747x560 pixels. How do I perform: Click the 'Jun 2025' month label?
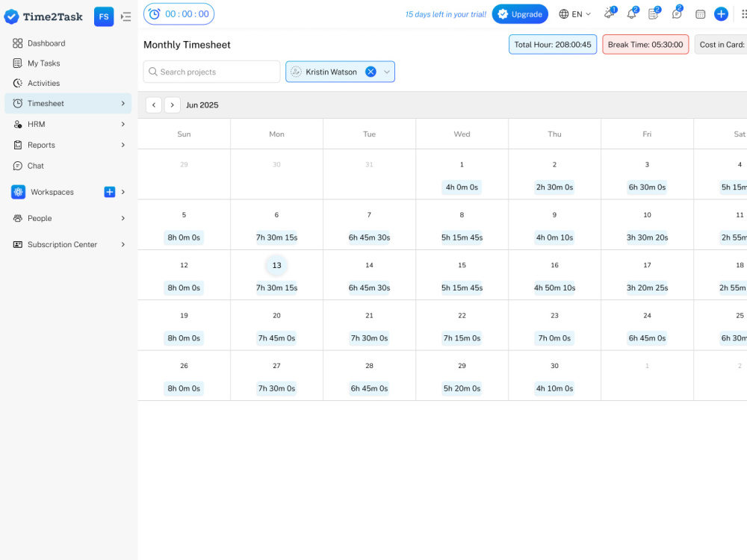coord(202,105)
